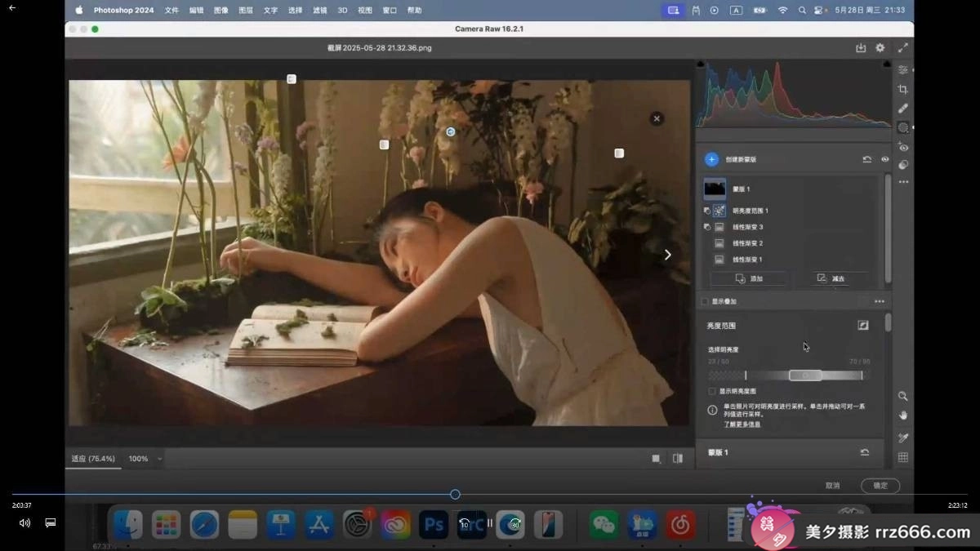Screen dimensions: 980x551
Task: Click the 确定 button
Action: 880,485
